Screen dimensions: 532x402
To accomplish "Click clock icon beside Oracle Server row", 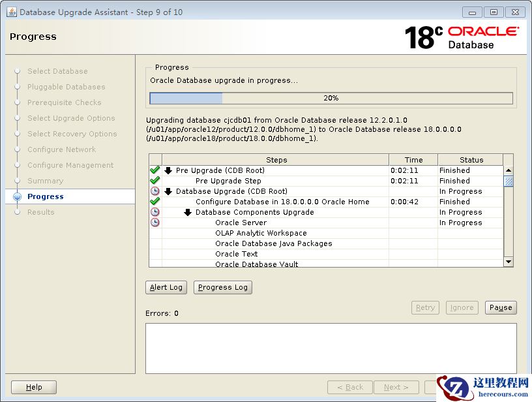I will click(x=155, y=223).
